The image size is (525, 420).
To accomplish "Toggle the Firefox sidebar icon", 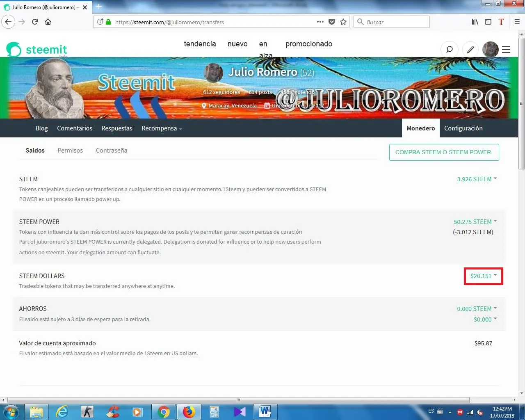I will (488, 22).
